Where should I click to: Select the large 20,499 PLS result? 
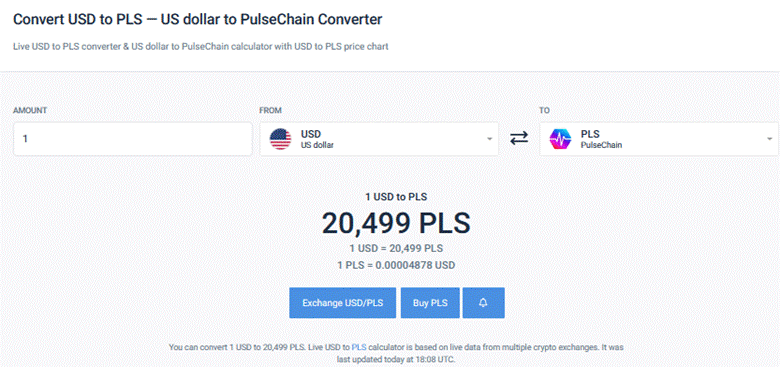coord(396,223)
